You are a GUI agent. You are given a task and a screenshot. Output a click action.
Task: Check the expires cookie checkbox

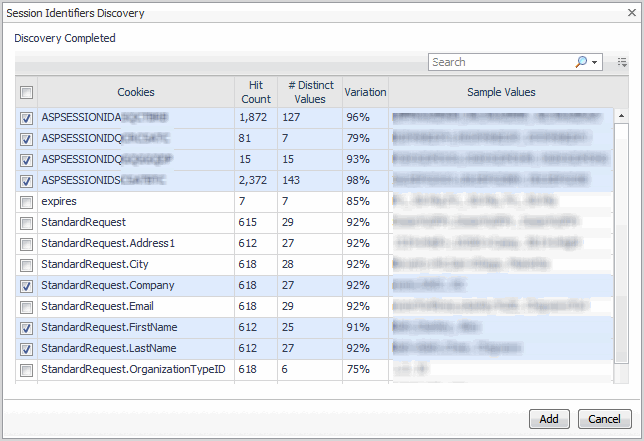[27, 201]
